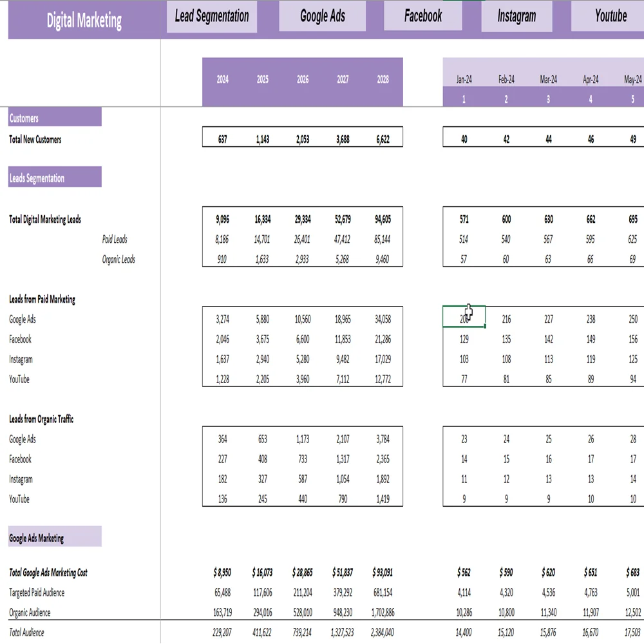Jump to the Instagram section button

pos(516,17)
